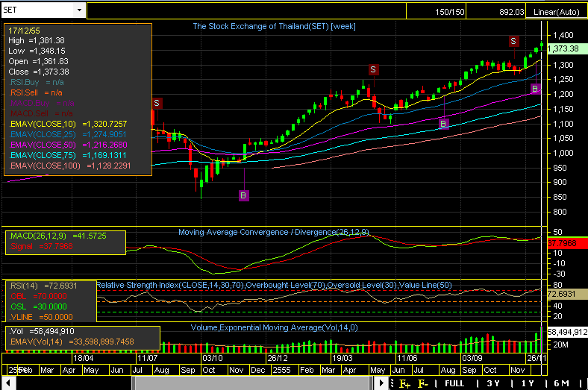588x390 pixels.
Task: Click the Close =1,373.38 line
Action: (39, 72)
